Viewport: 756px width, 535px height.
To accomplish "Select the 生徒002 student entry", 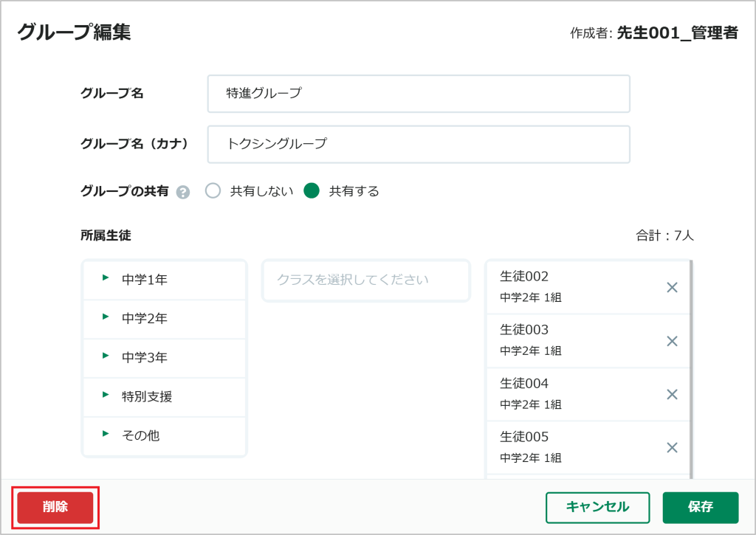I will (588, 287).
